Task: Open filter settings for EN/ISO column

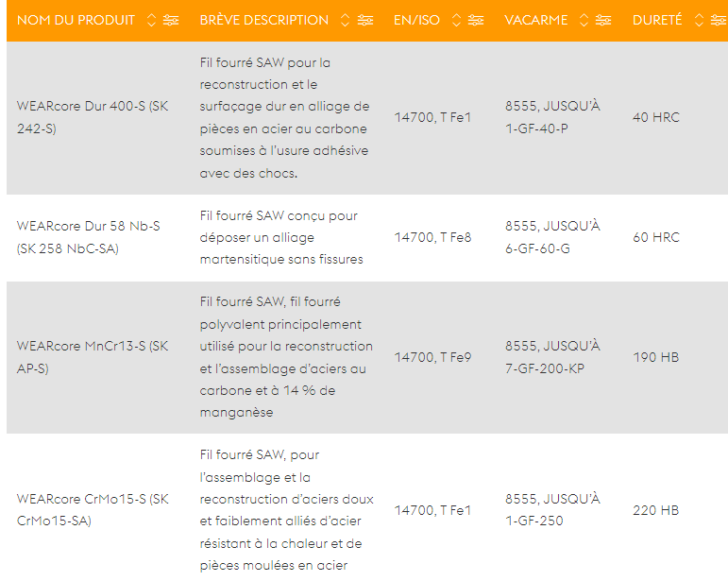Action: tap(476, 20)
